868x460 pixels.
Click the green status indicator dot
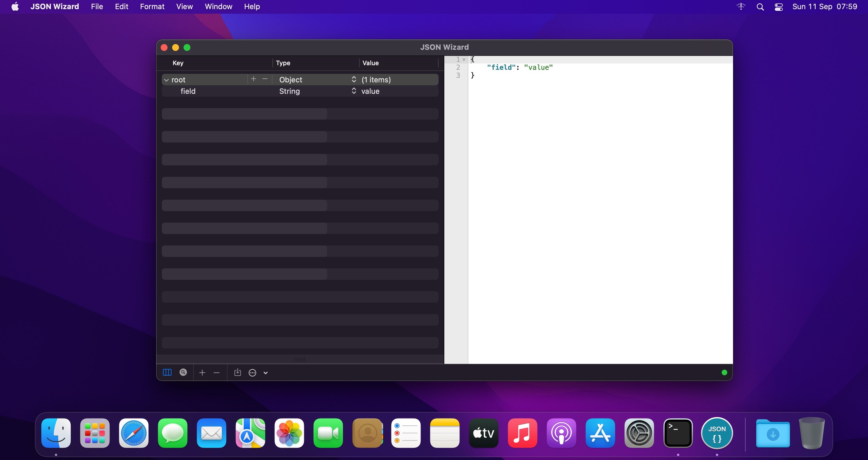[x=724, y=373]
